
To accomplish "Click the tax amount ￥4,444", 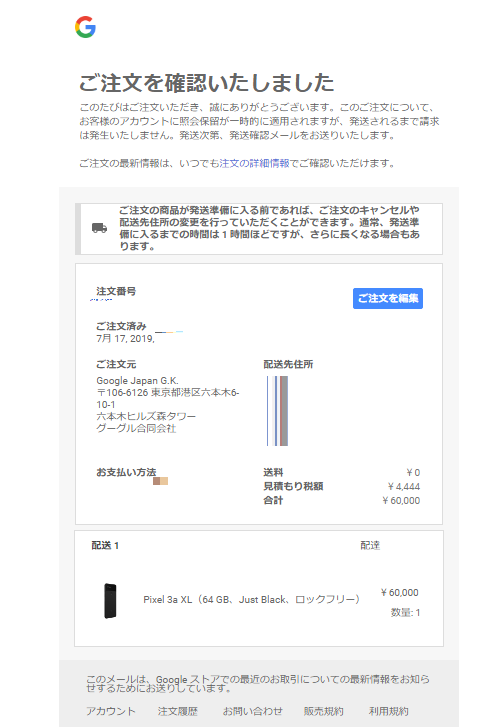I will pyautogui.click(x=403, y=486).
